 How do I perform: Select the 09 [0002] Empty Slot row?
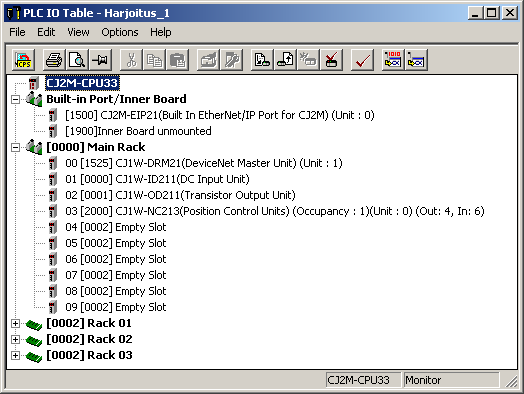coord(116,308)
